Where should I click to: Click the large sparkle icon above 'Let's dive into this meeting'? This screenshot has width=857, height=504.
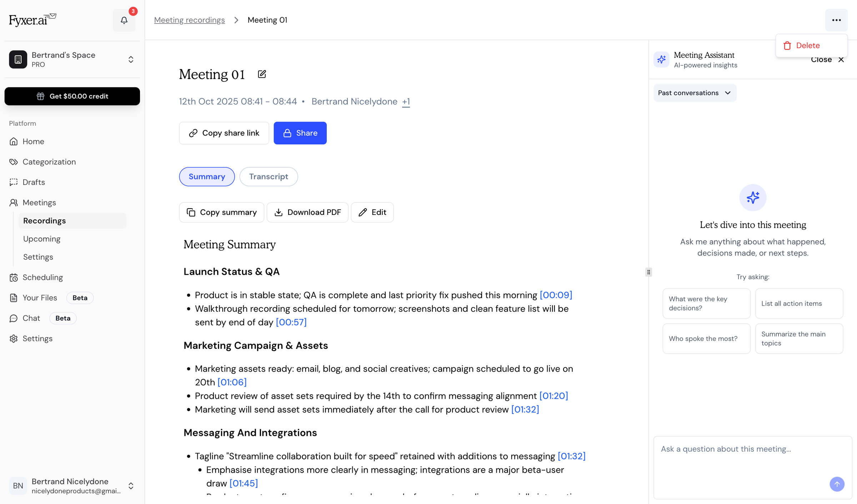753,198
